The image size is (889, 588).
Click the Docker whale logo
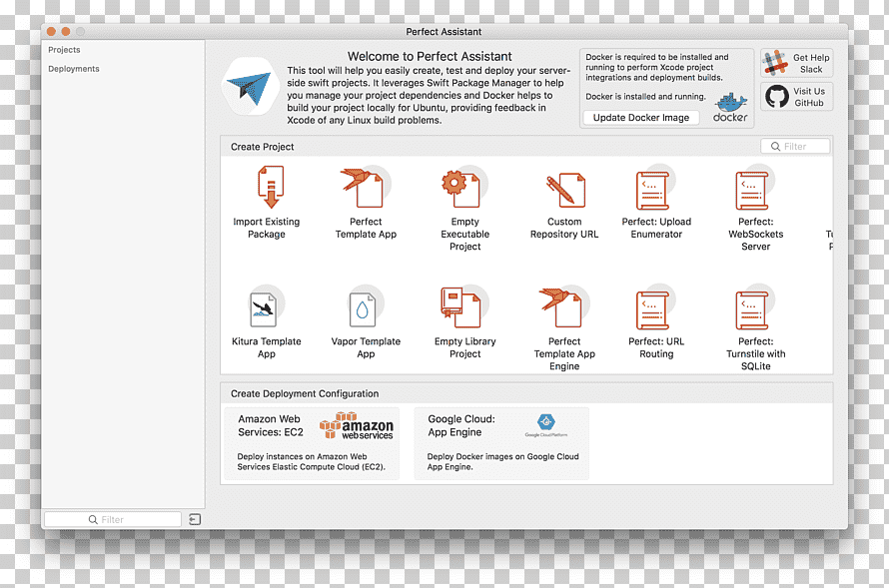pos(730,107)
